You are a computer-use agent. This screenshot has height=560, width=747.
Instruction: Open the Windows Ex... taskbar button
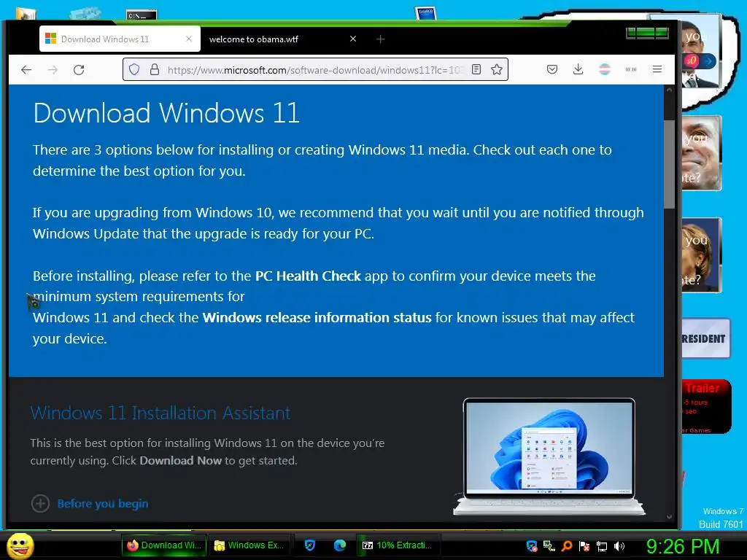pos(249,545)
